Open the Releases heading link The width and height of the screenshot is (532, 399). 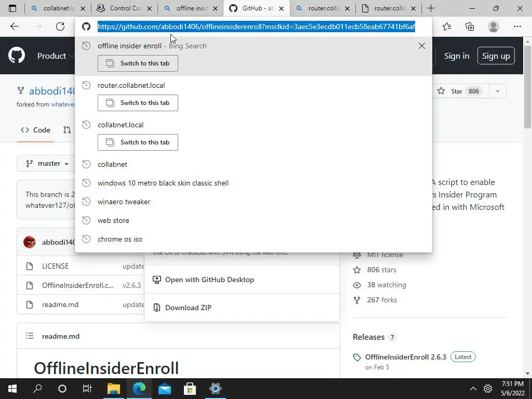(368, 337)
